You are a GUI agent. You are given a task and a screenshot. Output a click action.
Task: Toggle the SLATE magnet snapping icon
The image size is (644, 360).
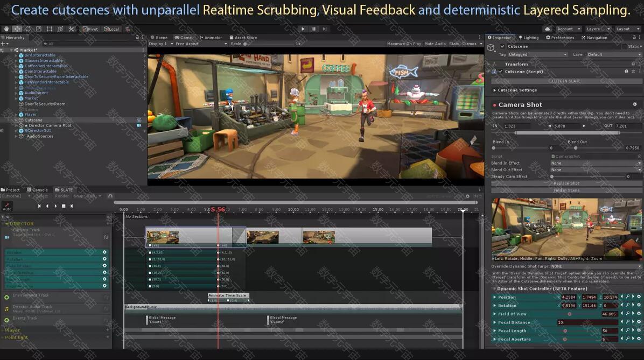click(x=110, y=196)
